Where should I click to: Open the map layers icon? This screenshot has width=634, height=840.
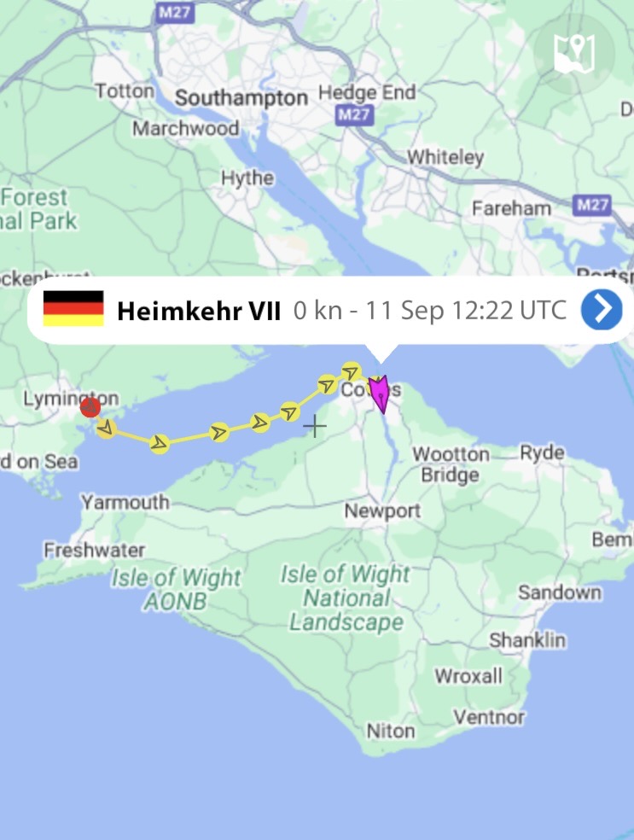pos(574,54)
